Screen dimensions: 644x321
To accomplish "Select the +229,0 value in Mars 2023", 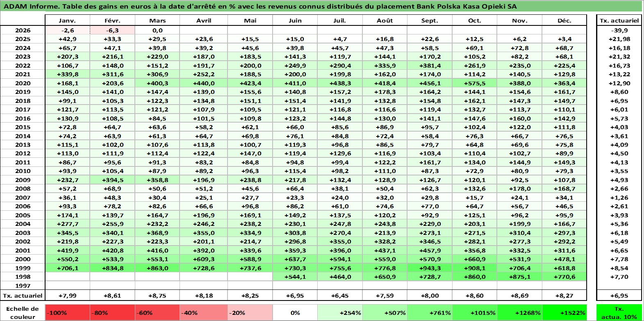I will [x=157, y=57].
